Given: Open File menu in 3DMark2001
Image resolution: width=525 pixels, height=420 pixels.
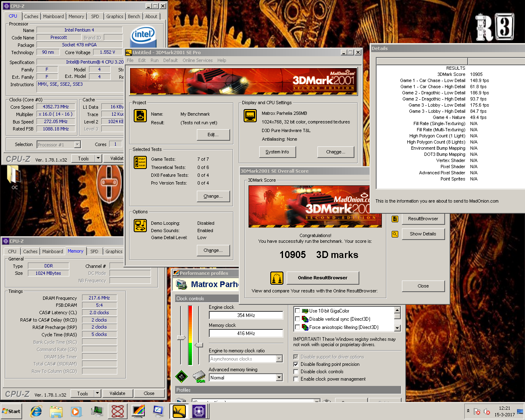Looking at the screenshot, I should tap(130, 60).
